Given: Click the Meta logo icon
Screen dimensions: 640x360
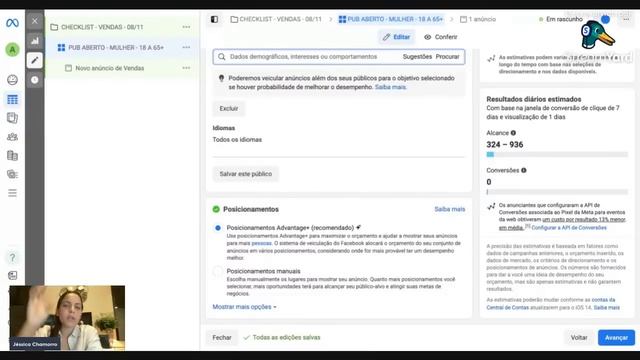Looking at the screenshot, I should [x=12, y=23].
